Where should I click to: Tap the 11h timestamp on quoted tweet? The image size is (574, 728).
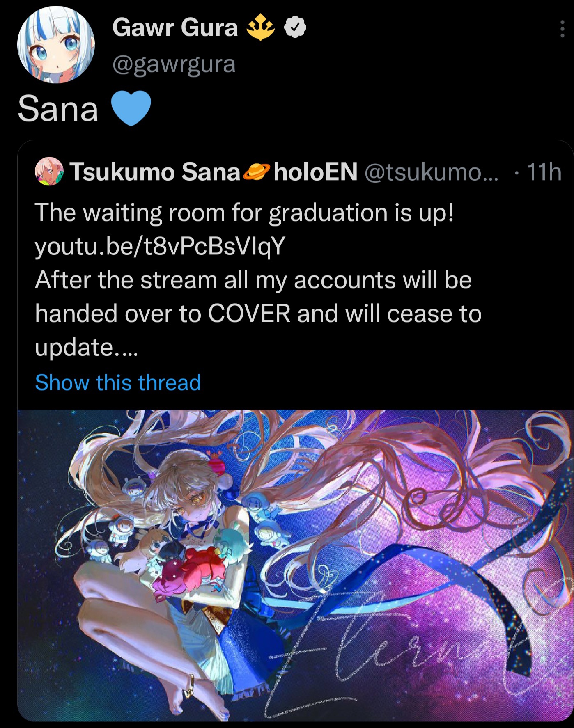coord(544,172)
